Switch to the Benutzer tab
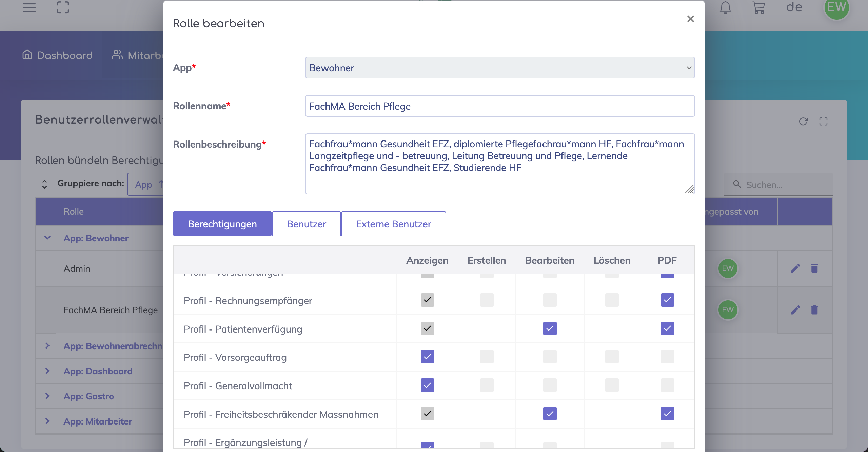 pos(306,224)
